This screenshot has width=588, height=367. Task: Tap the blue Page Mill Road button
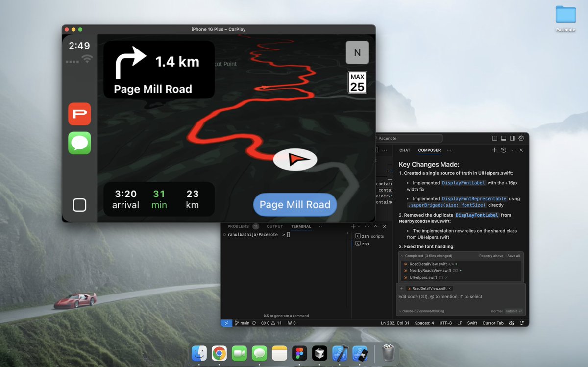(x=295, y=205)
